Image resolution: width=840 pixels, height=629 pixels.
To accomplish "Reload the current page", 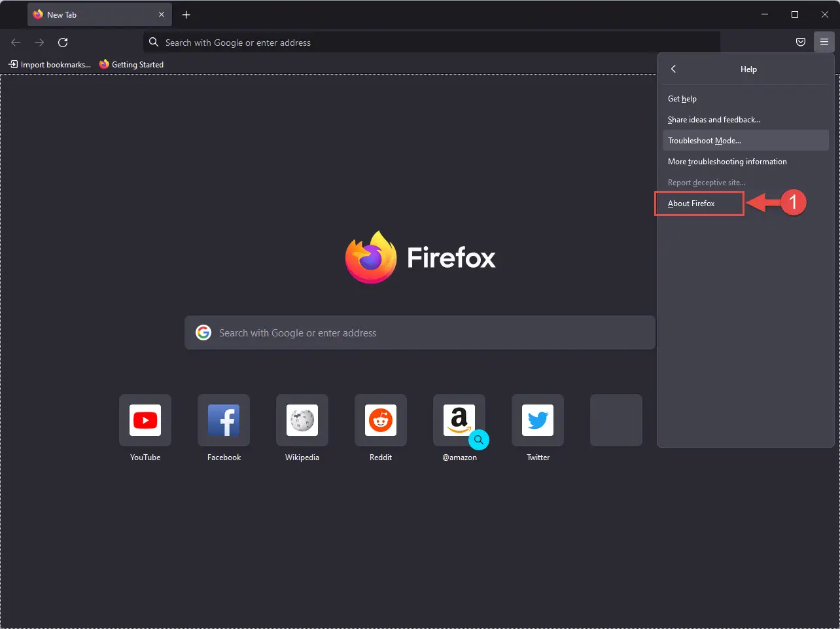I will tap(63, 43).
